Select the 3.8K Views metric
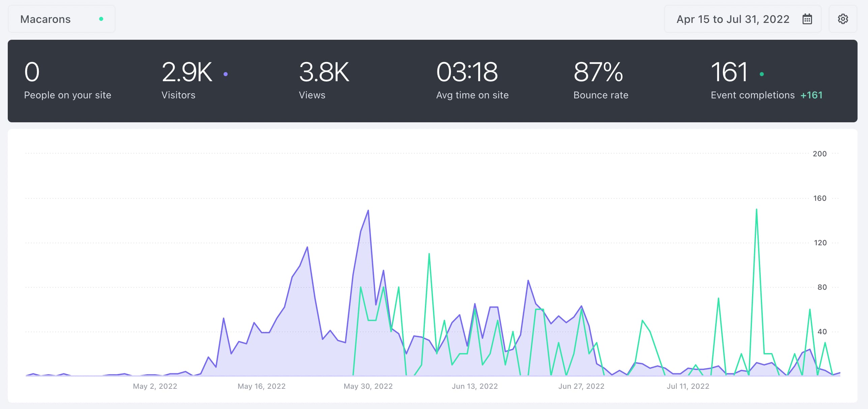Viewport: 868px width, 409px height. (324, 80)
